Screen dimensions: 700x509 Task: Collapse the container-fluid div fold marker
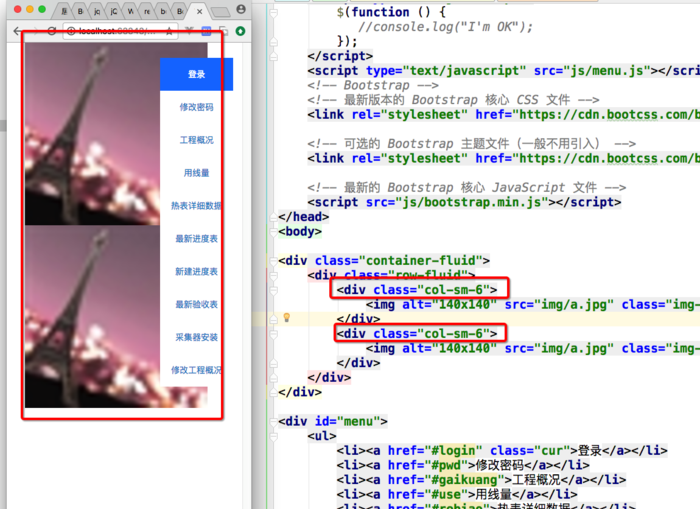tap(273, 261)
